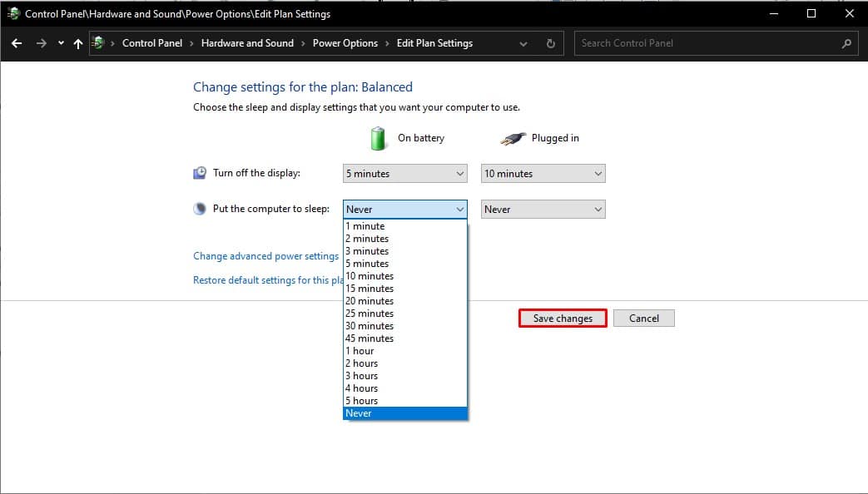The image size is (868, 494).
Task: Click the Power Options breadcrumb
Action: tap(345, 42)
